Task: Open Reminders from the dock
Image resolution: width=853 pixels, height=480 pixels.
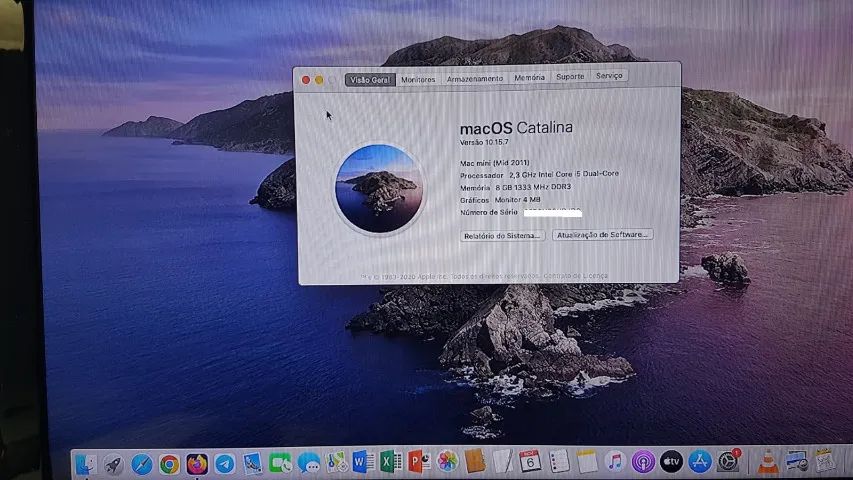Action: (x=559, y=461)
